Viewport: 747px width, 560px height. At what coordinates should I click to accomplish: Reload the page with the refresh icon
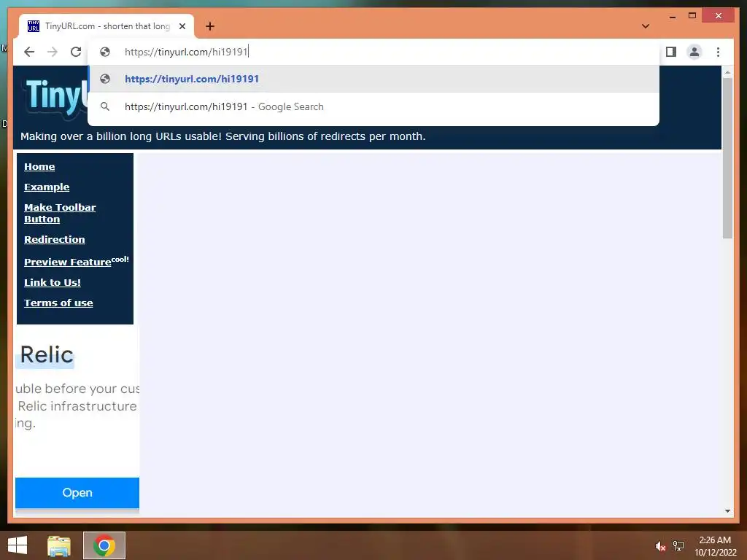(76, 52)
